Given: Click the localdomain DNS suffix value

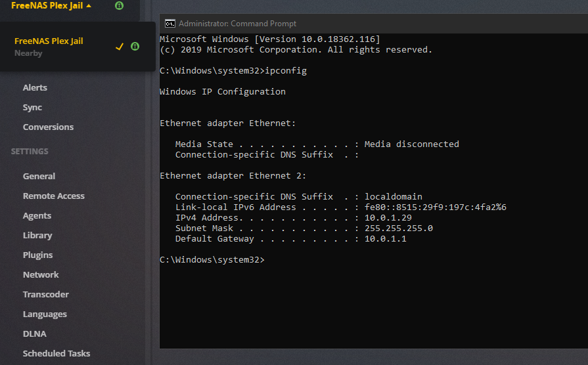Looking at the screenshot, I should [x=394, y=197].
